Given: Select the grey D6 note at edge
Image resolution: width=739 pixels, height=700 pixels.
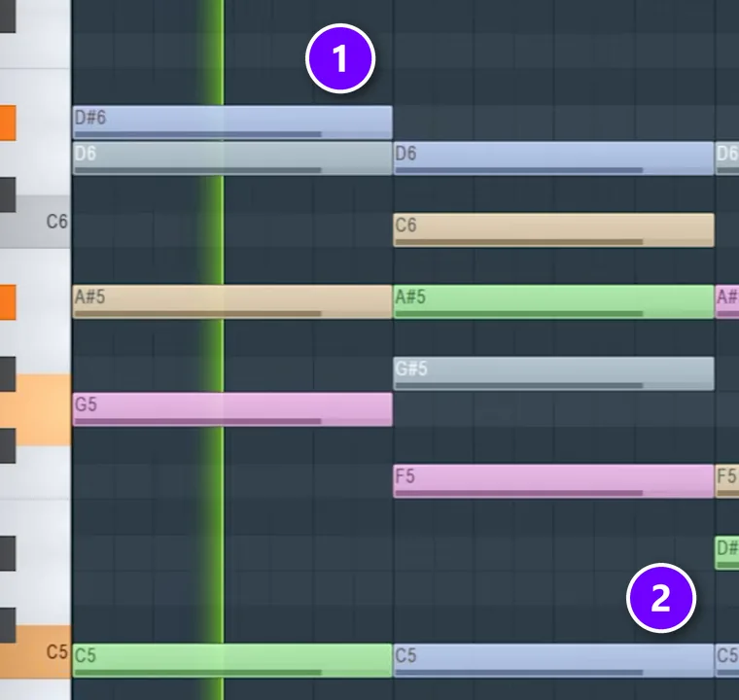Looking at the screenshot, I should click(x=727, y=158).
